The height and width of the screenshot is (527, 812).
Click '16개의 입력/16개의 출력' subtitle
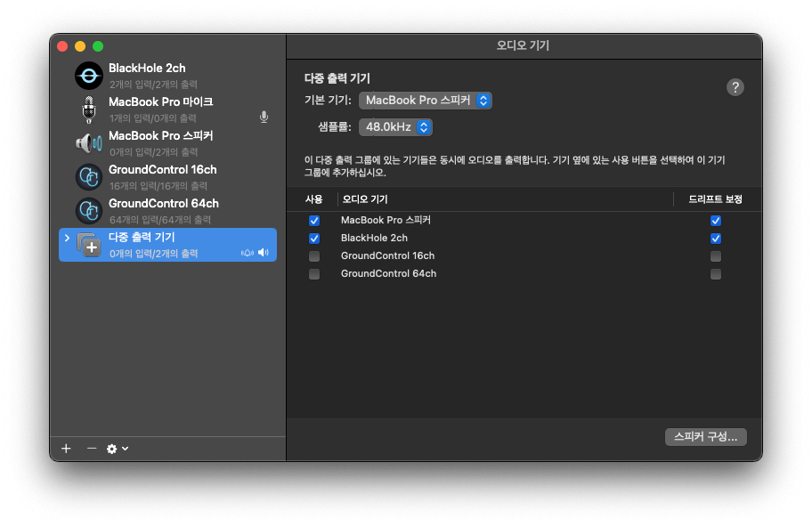[x=158, y=186]
